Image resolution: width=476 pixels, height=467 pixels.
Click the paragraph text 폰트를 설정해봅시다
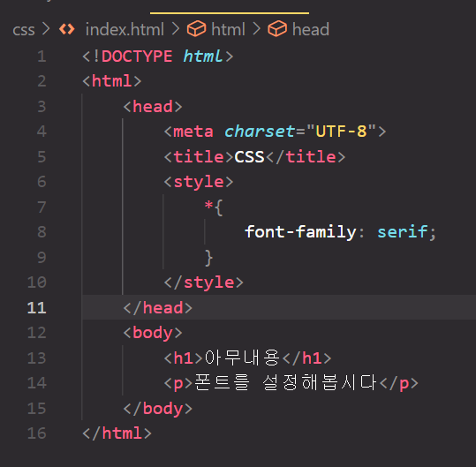(285, 382)
